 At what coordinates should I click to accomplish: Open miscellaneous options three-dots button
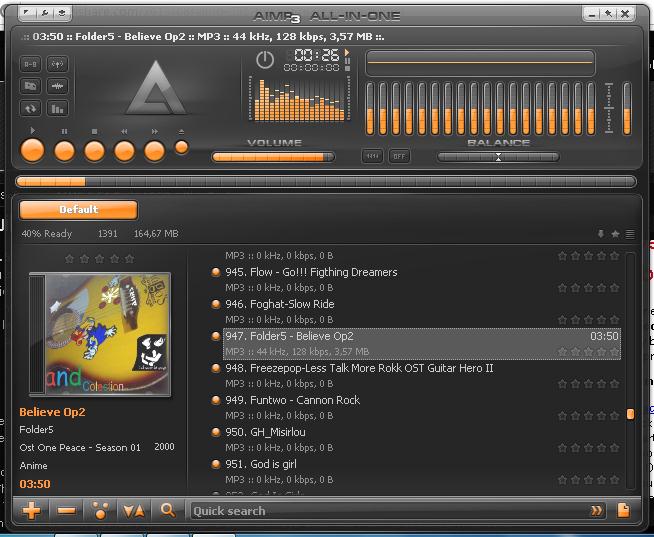point(100,510)
